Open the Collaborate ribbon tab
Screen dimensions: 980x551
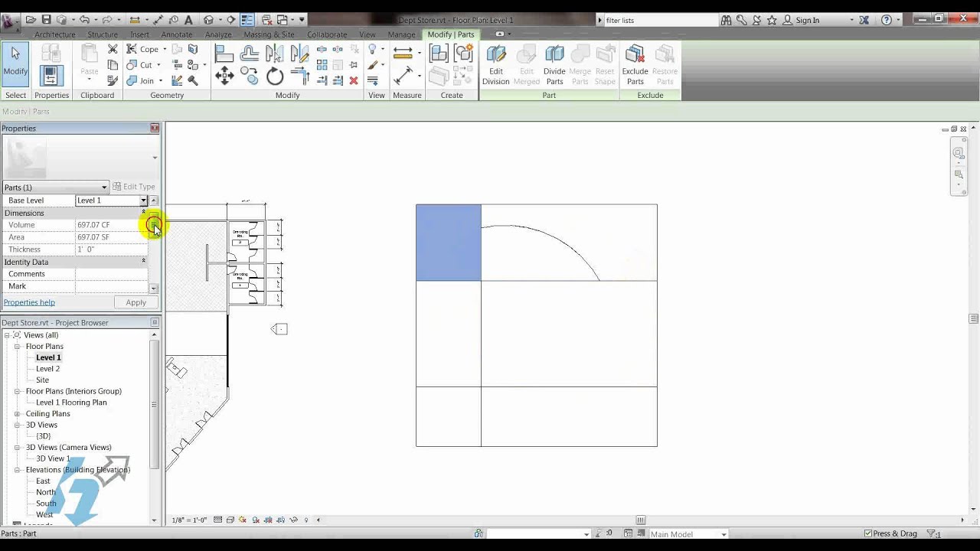pos(327,34)
